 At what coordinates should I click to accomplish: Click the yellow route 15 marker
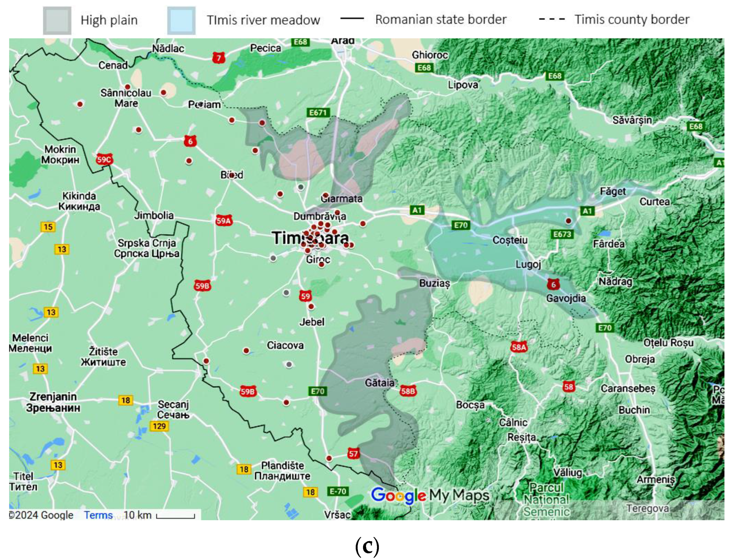click(x=48, y=227)
